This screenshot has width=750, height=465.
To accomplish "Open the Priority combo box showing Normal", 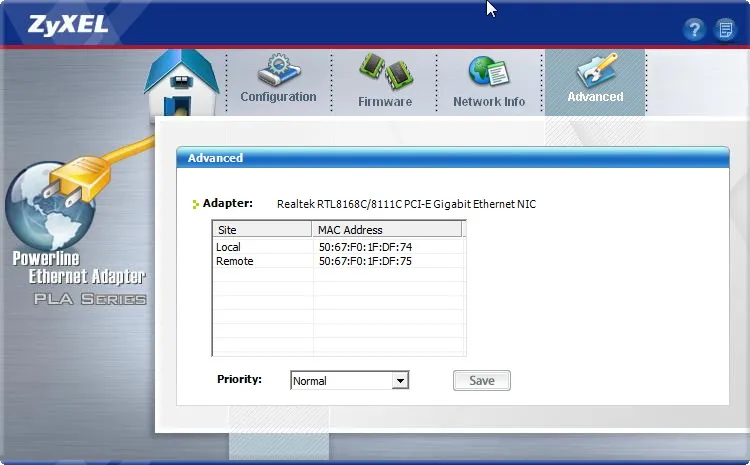I will 340,381.
